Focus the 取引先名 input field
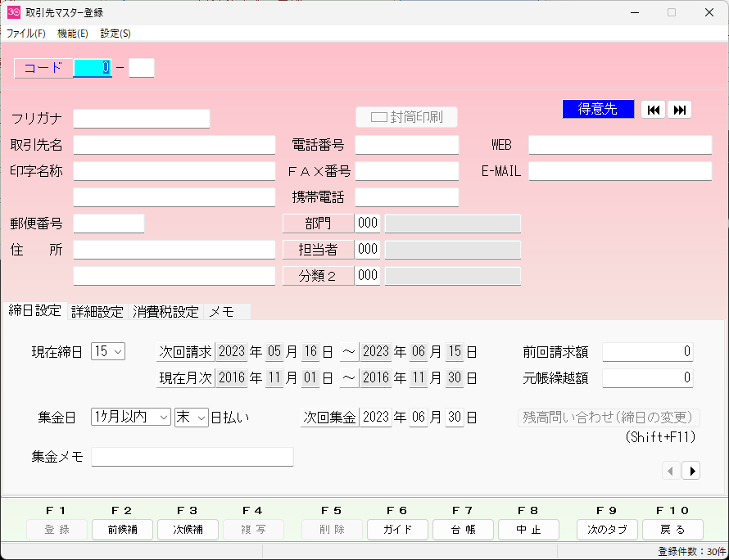This screenshot has height=560, width=729. pyautogui.click(x=174, y=145)
